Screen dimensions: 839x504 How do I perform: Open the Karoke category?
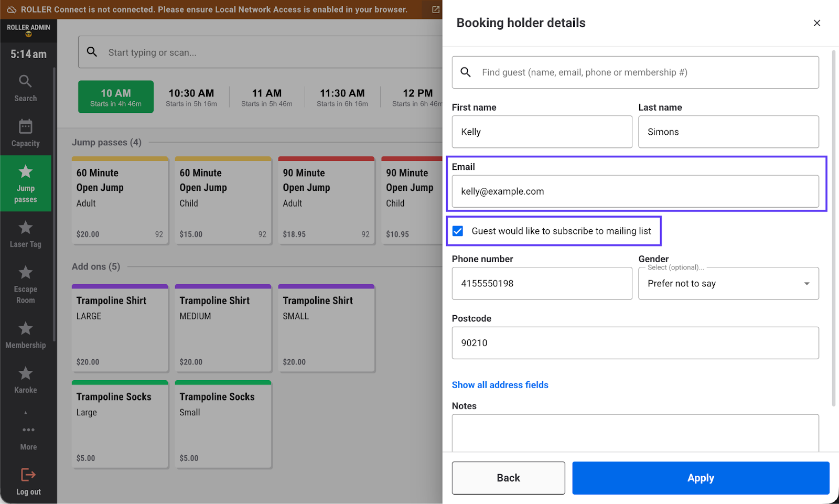click(x=26, y=380)
